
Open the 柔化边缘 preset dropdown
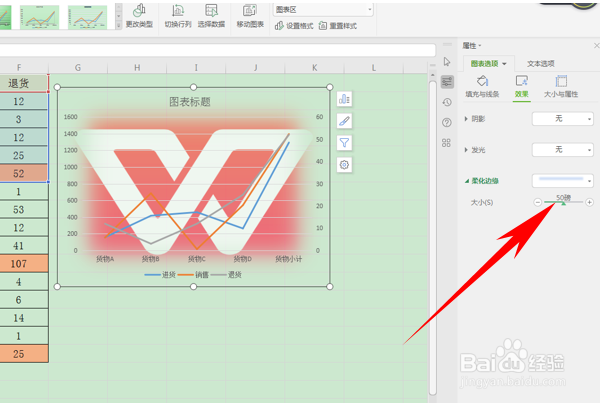(x=563, y=180)
